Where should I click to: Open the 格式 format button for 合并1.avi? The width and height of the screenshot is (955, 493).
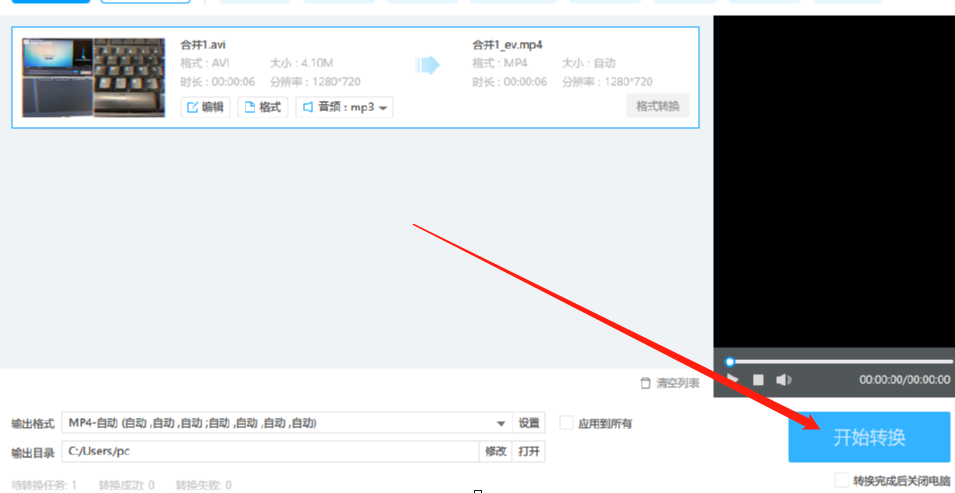pyautogui.click(x=263, y=107)
